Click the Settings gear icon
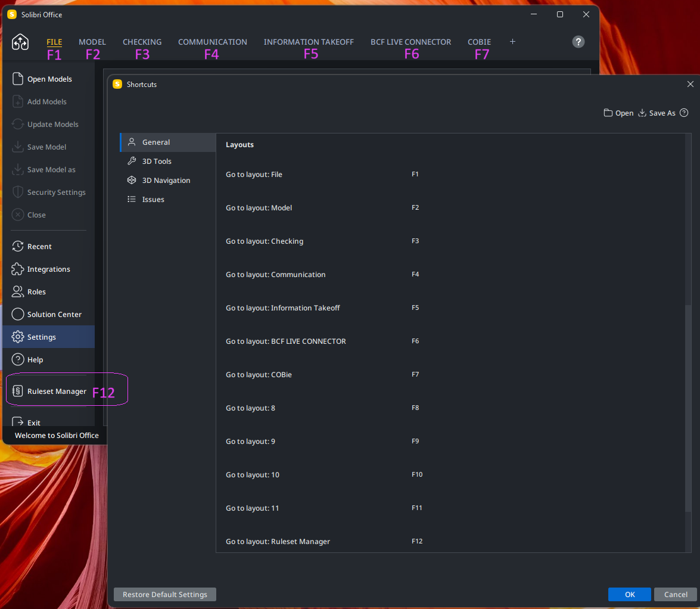This screenshot has width=700, height=609. coord(17,337)
